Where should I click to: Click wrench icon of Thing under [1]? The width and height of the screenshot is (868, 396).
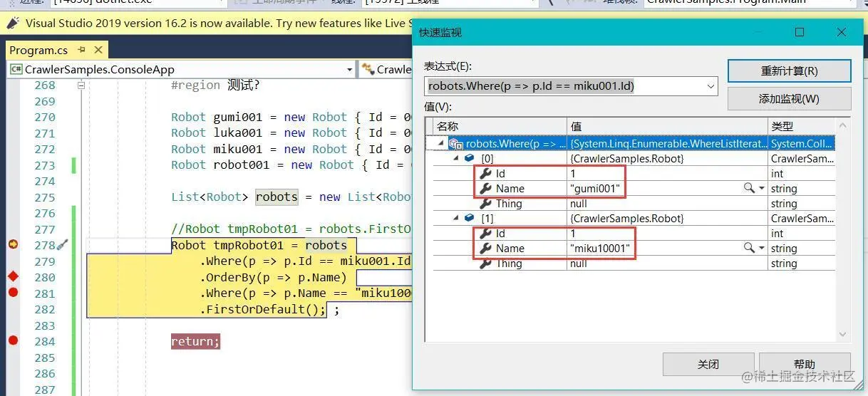pos(487,263)
